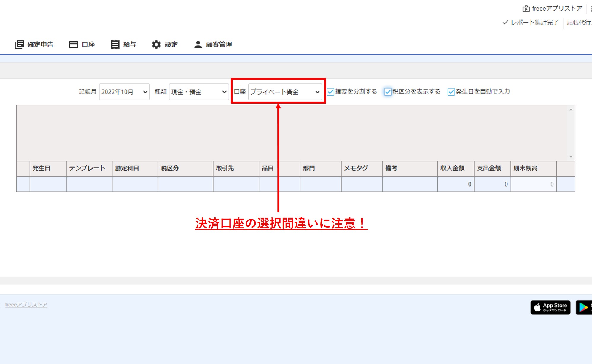The image size is (592, 364).
Task: Click the 部門 column header
Action: [321, 169]
